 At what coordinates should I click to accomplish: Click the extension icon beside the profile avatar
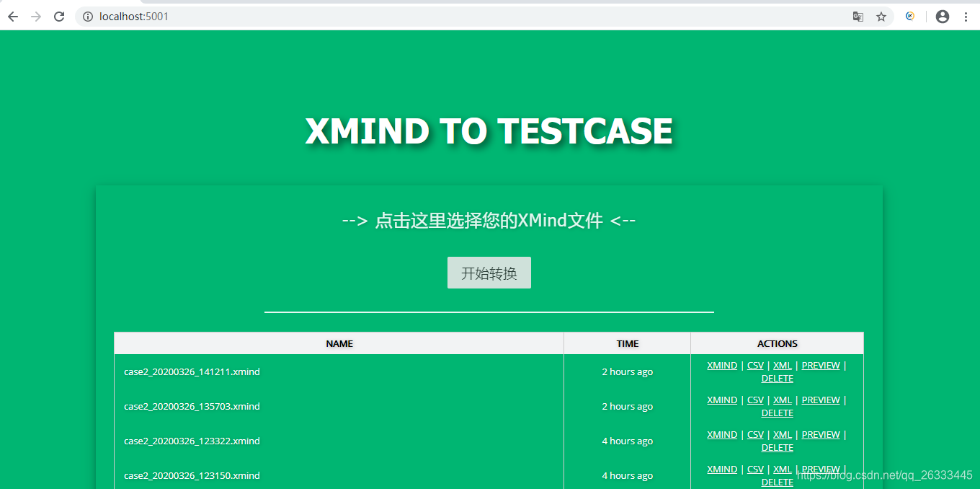tap(910, 16)
